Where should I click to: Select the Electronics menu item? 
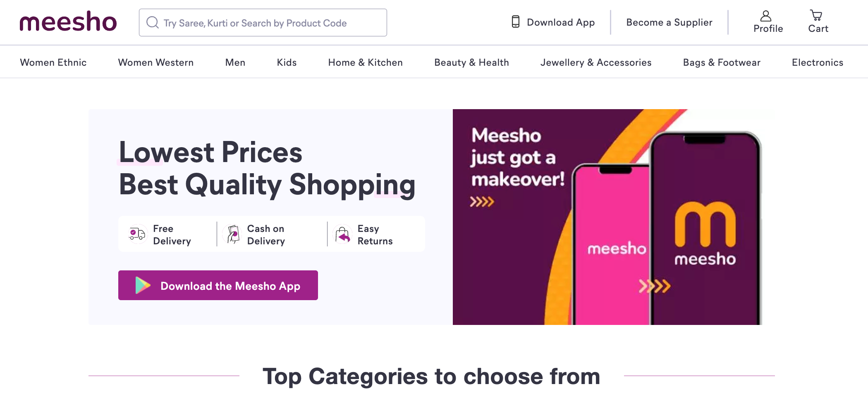click(x=817, y=62)
